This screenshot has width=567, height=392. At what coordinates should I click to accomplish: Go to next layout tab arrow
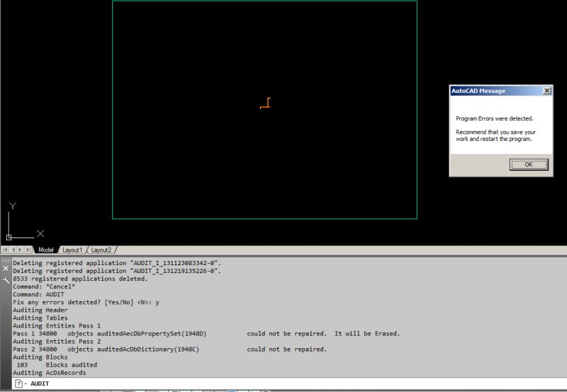21,250
